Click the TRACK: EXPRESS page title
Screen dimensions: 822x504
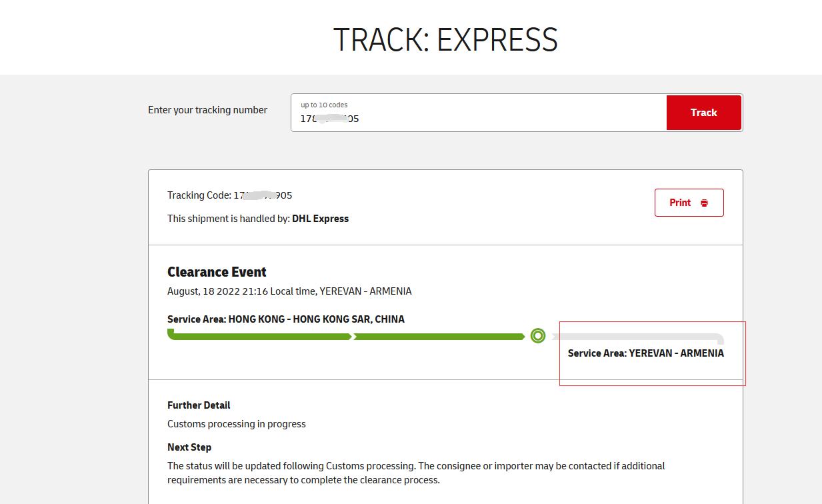(445, 40)
